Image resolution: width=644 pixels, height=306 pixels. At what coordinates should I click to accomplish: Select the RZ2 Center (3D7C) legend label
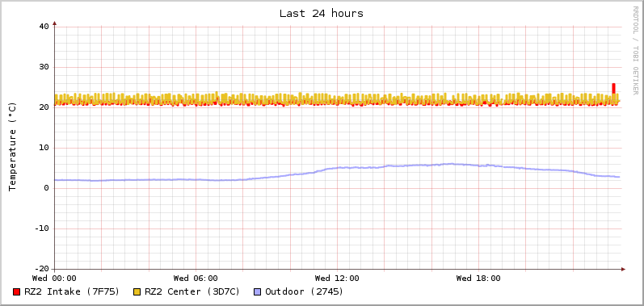(x=192, y=291)
